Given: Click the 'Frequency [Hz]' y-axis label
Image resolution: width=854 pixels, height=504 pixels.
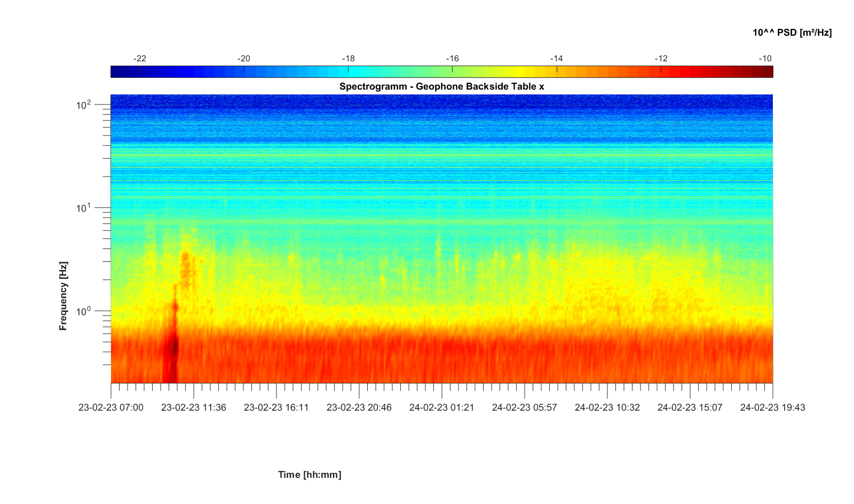Looking at the screenshot, I should (64, 296).
